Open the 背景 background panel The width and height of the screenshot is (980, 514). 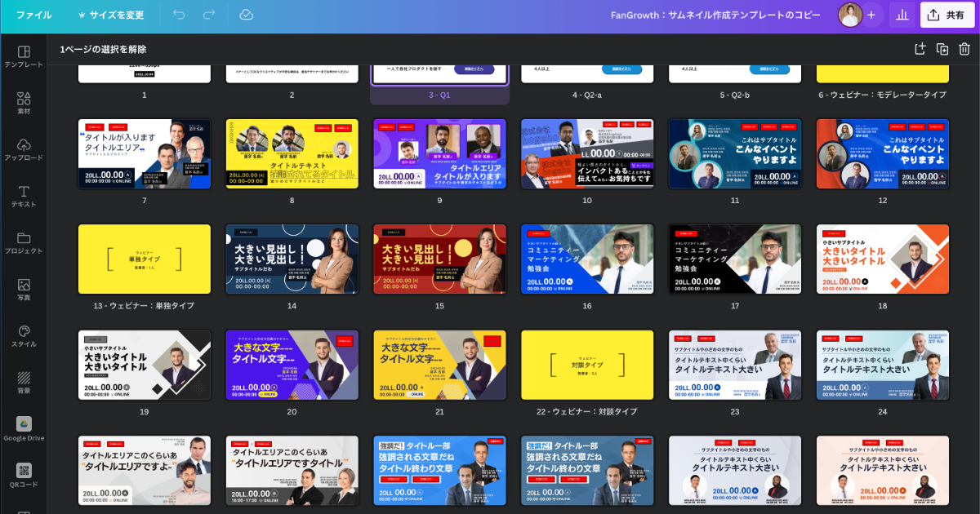coord(24,383)
